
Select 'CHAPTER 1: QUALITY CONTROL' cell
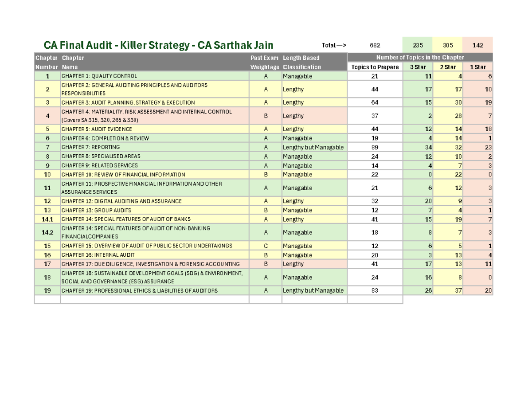click(155, 76)
